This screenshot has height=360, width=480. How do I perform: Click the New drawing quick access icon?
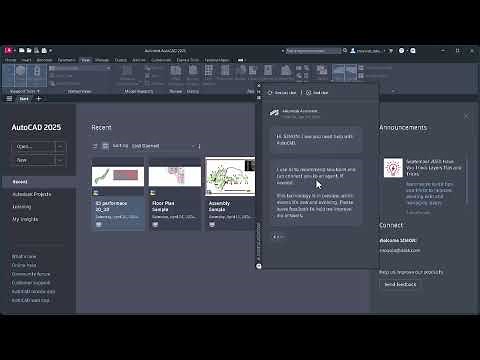[22, 51]
